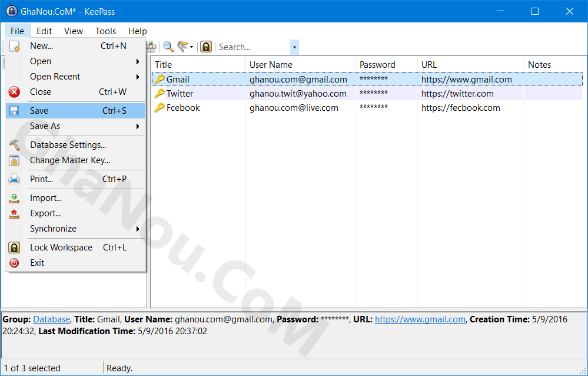
Task: Click the green arrow Import icon
Action: pos(14,198)
